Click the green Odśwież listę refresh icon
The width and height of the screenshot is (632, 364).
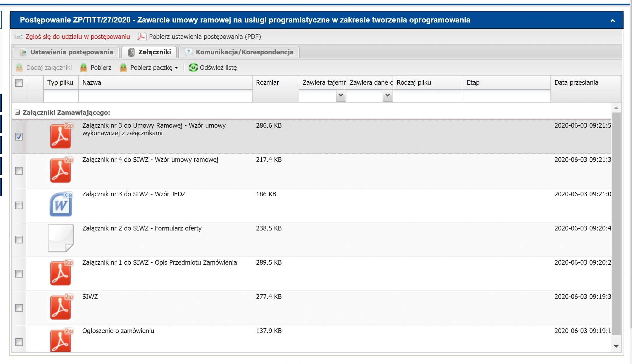point(193,67)
